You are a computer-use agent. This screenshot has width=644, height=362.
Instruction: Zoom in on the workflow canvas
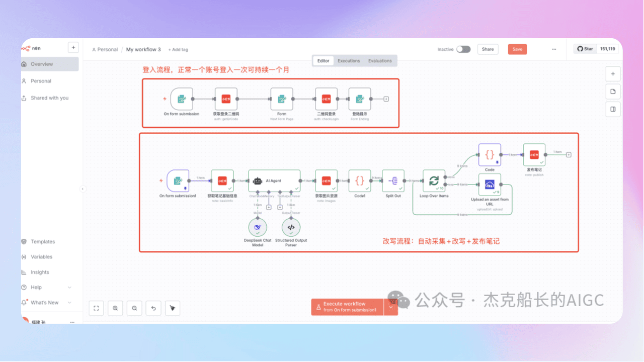115,308
